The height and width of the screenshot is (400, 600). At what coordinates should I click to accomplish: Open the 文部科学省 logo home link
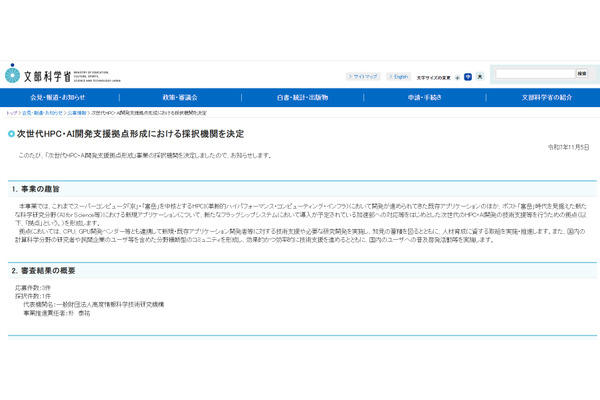[x=63, y=75]
